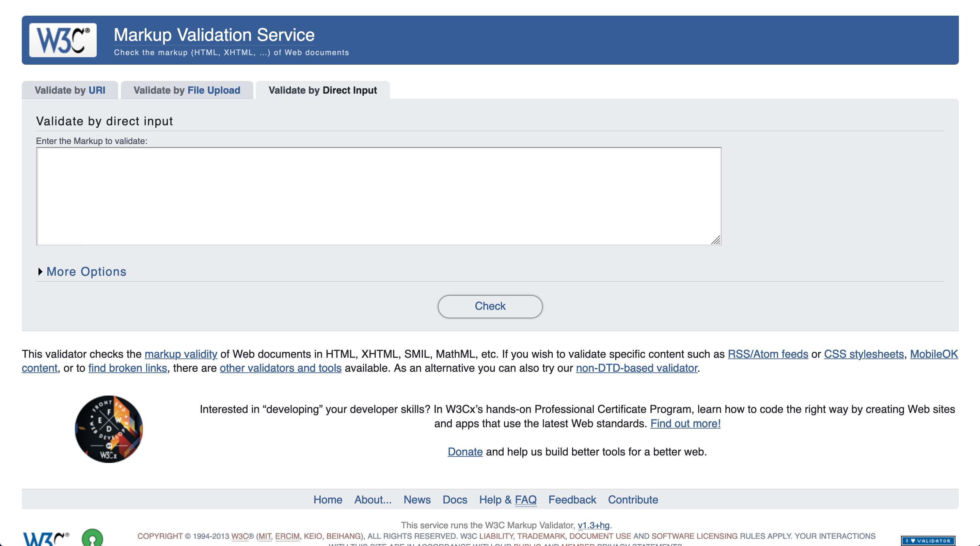Viewport: 980px width, 546px height.
Task: Open the RSS/Atom feeds link
Action: [768, 354]
